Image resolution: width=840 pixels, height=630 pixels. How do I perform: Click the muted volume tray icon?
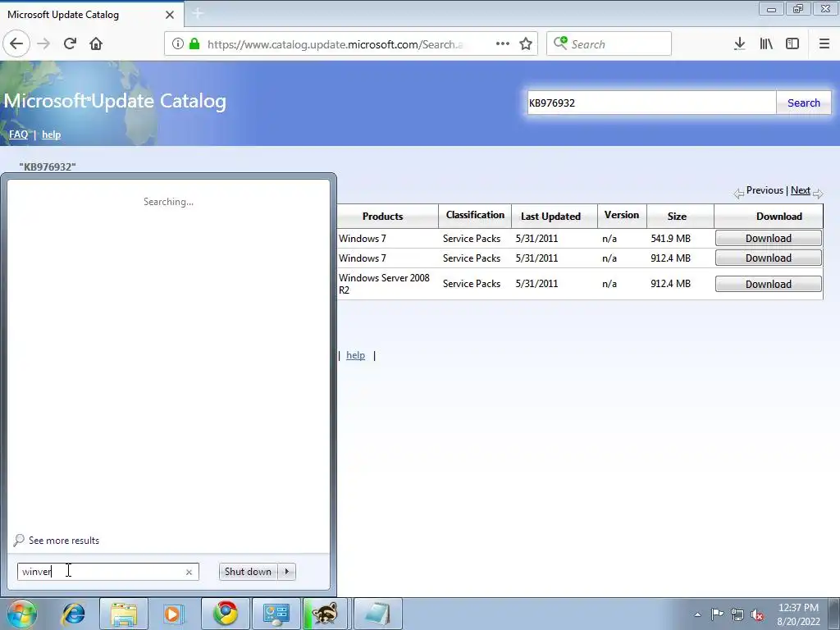[757, 615]
